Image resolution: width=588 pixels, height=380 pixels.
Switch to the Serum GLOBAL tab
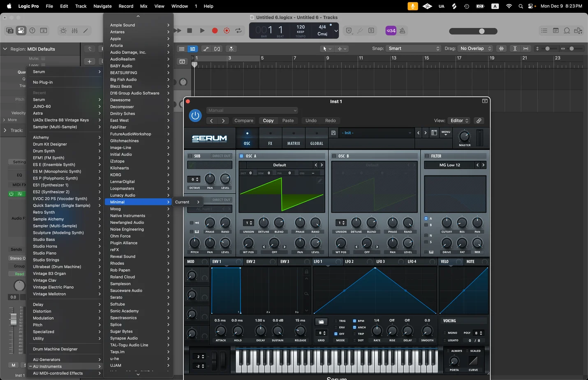pyautogui.click(x=317, y=138)
